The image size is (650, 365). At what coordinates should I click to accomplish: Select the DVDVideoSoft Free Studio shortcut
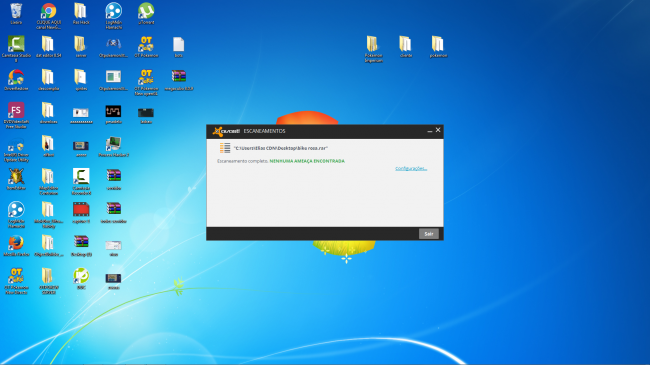(x=16, y=115)
